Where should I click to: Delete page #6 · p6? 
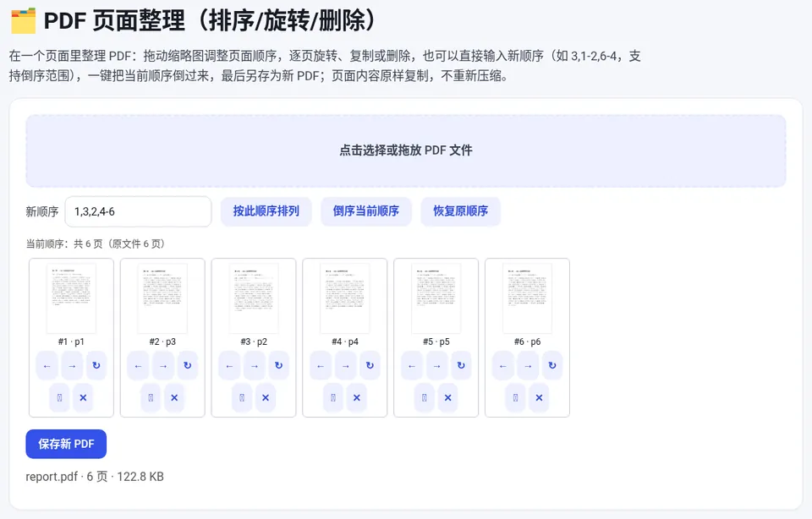click(539, 398)
